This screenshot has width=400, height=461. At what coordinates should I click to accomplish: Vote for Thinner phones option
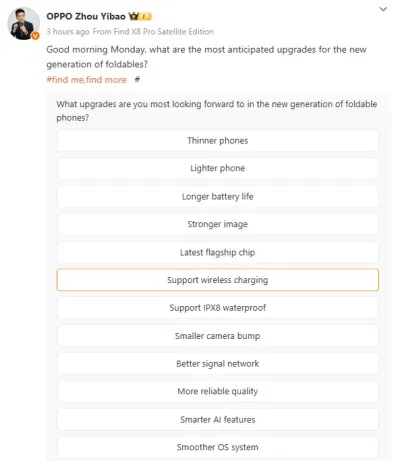click(x=218, y=141)
